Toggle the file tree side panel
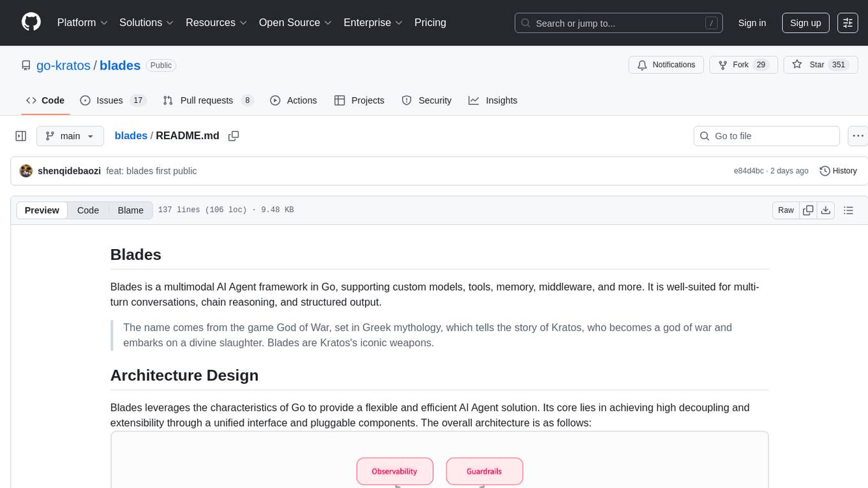Image resolution: width=868 pixels, height=488 pixels. click(x=21, y=136)
